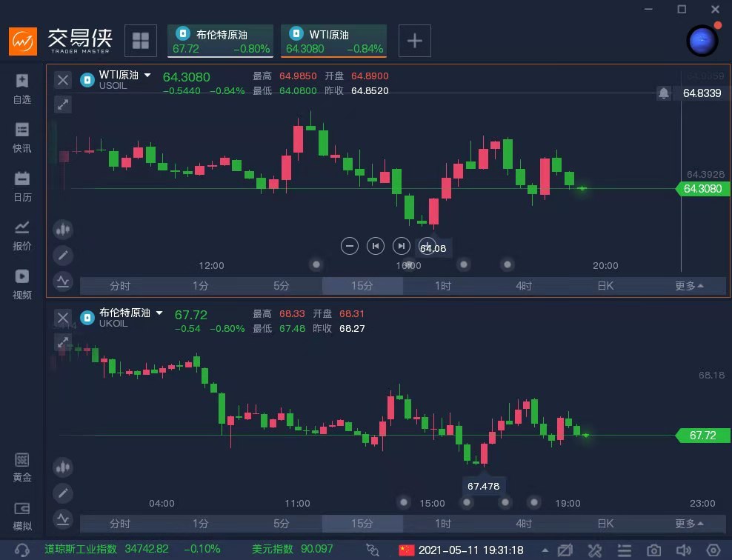732x560 pixels.
Task: Take a screenshot with the camera icon
Action: coord(653,550)
